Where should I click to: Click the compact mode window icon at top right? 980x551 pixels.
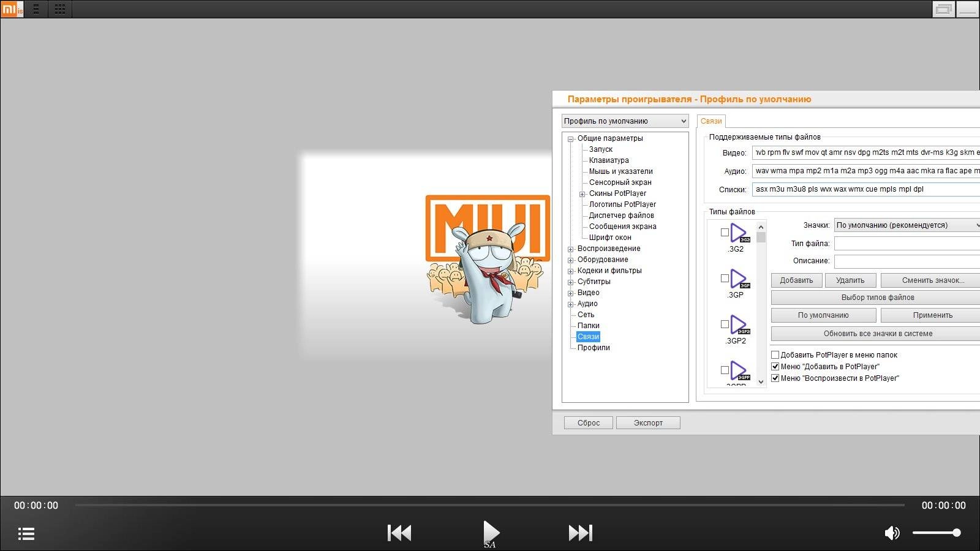click(943, 9)
